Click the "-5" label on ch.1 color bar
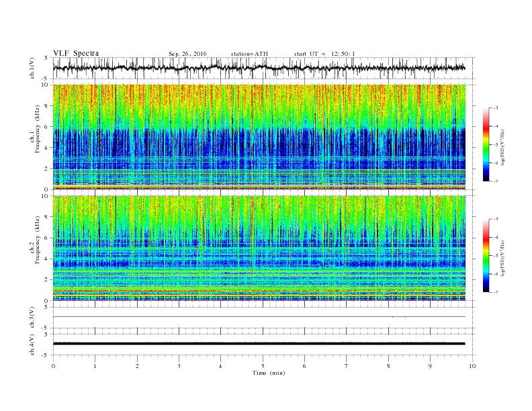The width and height of the screenshot is (532, 411). tap(495, 145)
